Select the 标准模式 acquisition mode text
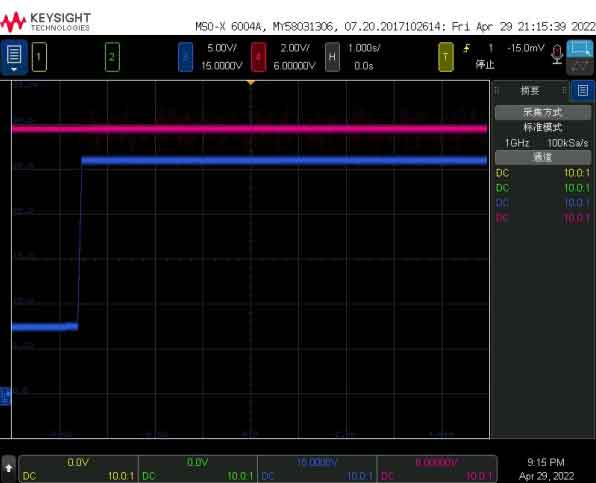Screen dimensions: 596x483 pos(543,128)
